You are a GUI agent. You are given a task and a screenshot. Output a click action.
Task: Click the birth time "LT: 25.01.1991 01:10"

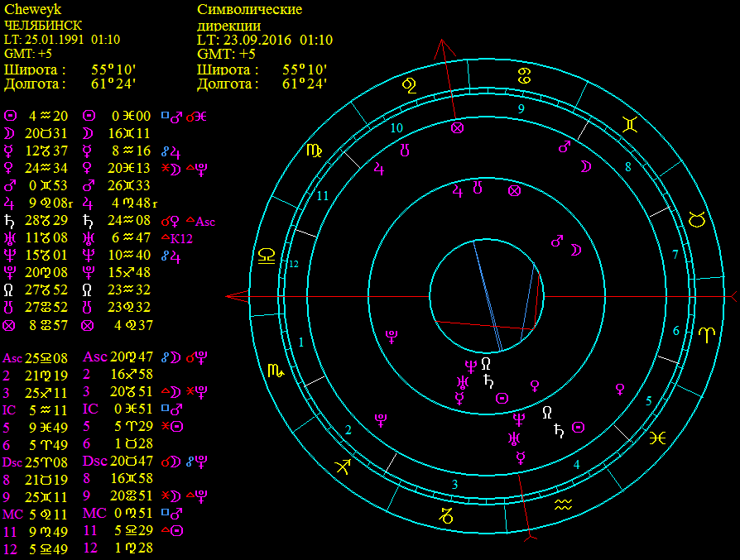pyautogui.click(x=62, y=39)
